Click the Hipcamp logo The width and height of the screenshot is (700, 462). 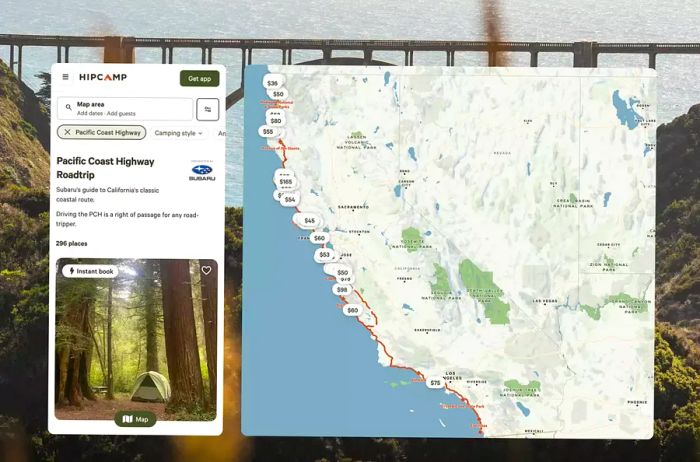[103, 77]
